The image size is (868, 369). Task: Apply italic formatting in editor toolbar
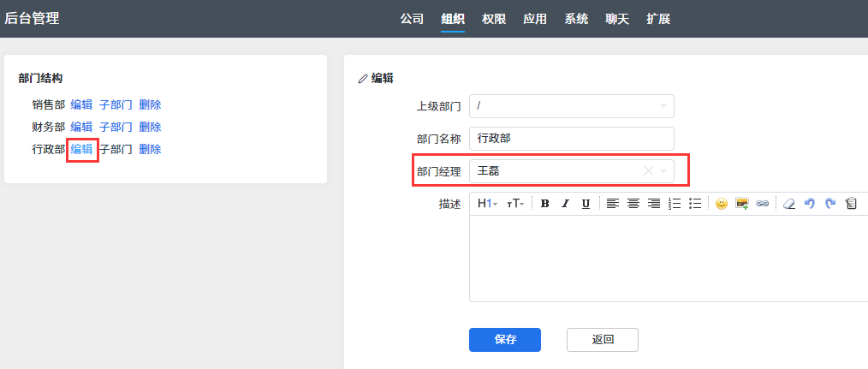click(x=565, y=204)
